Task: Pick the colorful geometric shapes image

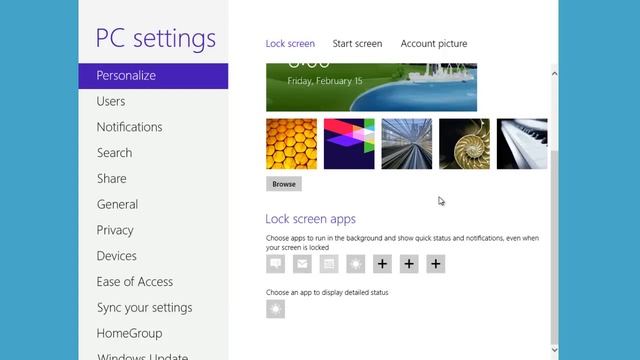Action: pyautogui.click(x=349, y=144)
